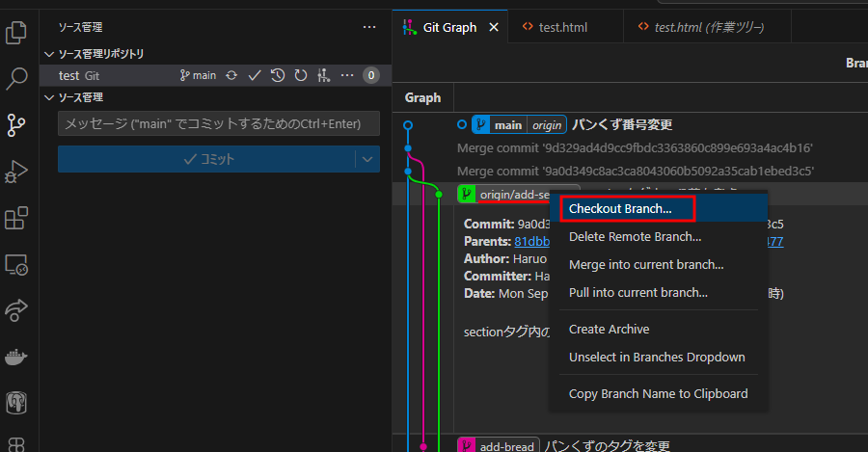Open parent commit link 81dbb
This screenshot has width=868, height=452.
532,242
